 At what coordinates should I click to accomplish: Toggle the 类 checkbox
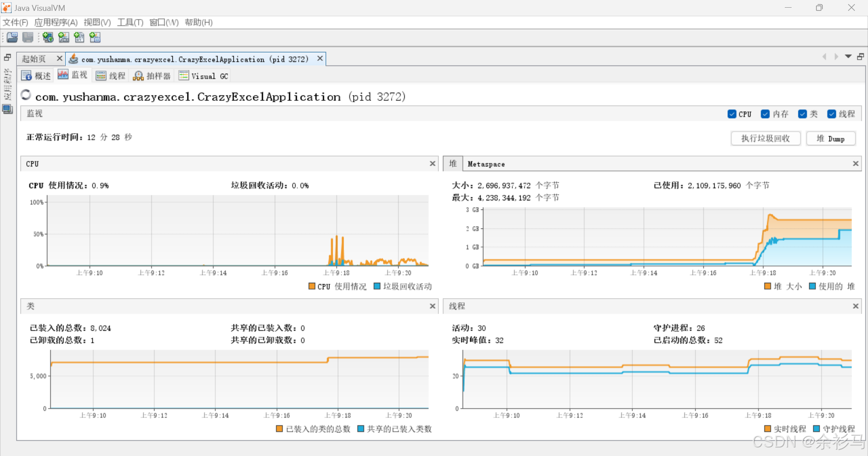802,114
